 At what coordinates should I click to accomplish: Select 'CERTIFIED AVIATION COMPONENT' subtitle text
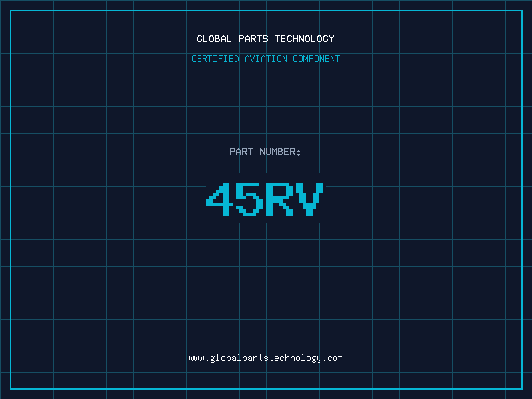[x=265, y=59]
